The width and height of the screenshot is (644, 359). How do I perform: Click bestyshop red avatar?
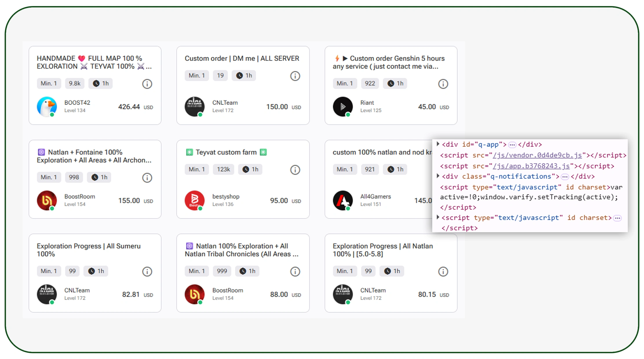(x=195, y=200)
